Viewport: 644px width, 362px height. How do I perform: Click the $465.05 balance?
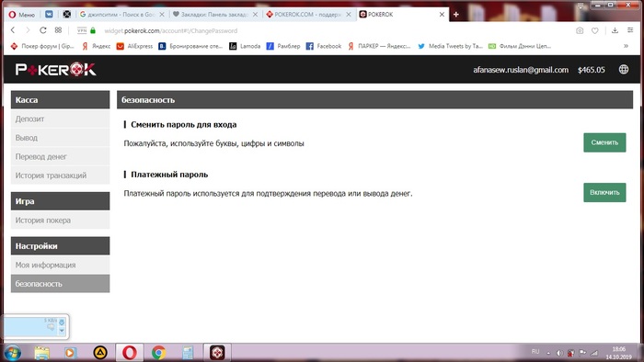tap(591, 70)
